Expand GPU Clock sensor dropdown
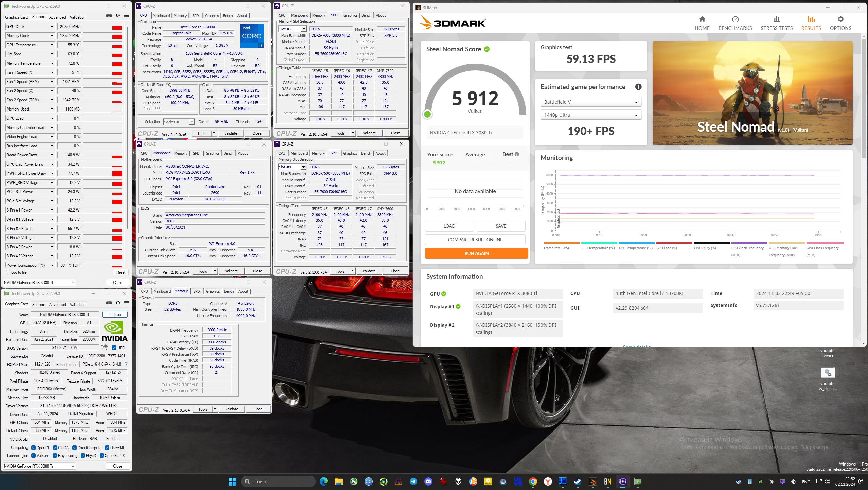Image resolution: width=868 pixels, height=490 pixels. 52,27
